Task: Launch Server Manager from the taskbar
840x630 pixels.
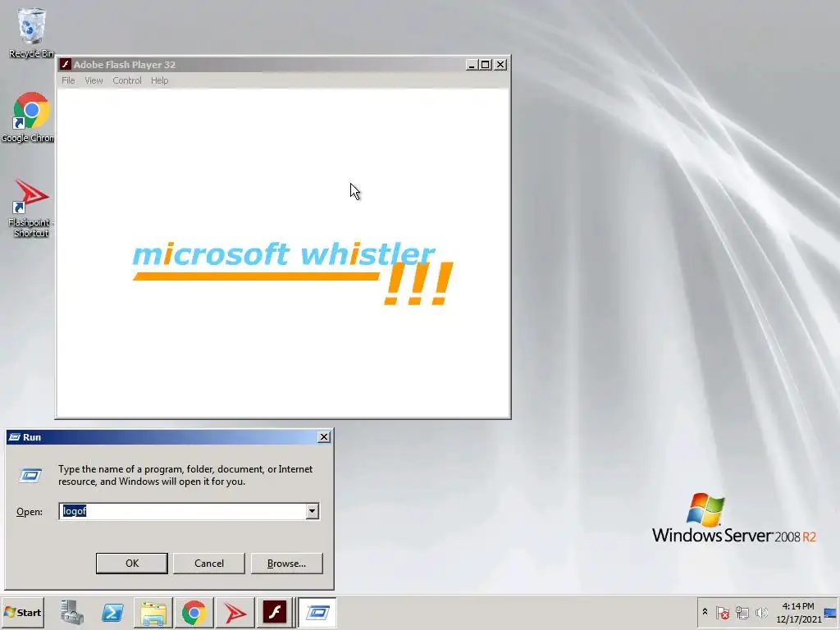Action: tap(72, 612)
